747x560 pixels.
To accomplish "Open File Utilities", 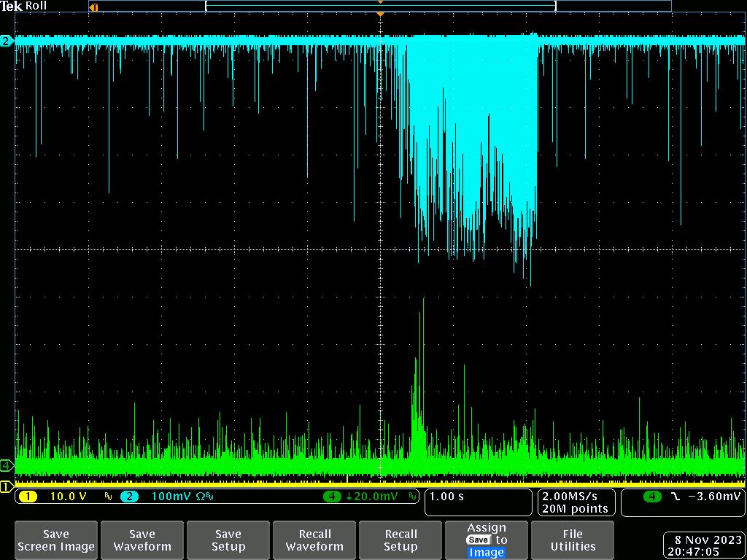I will tap(573, 540).
